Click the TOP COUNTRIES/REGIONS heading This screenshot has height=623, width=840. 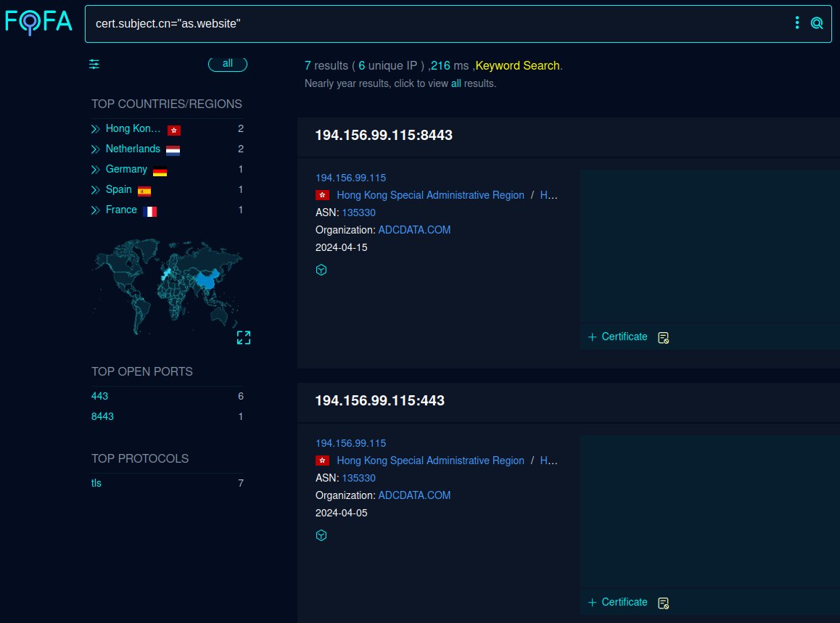pos(167,104)
